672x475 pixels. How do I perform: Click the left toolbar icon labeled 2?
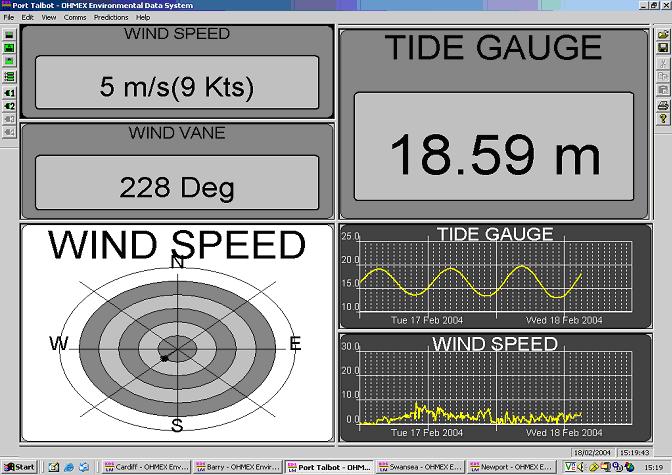(x=9, y=105)
